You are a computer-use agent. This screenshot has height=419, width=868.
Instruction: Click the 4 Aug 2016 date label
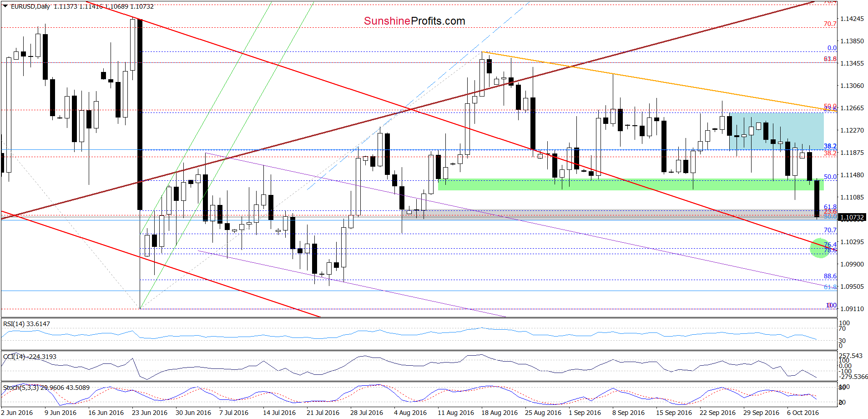pyautogui.click(x=410, y=413)
